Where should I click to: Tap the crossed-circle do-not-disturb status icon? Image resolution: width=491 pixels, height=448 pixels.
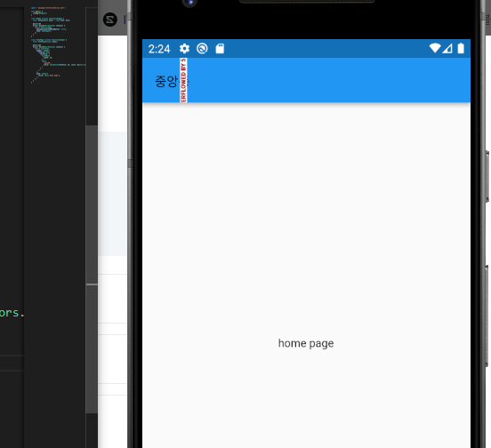[x=202, y=49]
